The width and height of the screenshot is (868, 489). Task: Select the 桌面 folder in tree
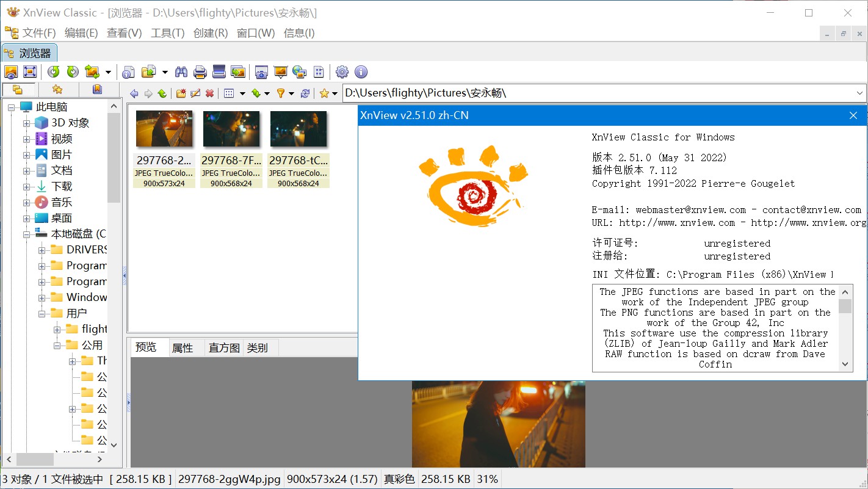click(62, 218)
